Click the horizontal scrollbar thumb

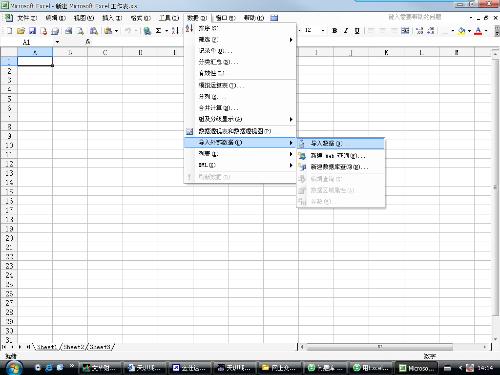tap(379, 347)
